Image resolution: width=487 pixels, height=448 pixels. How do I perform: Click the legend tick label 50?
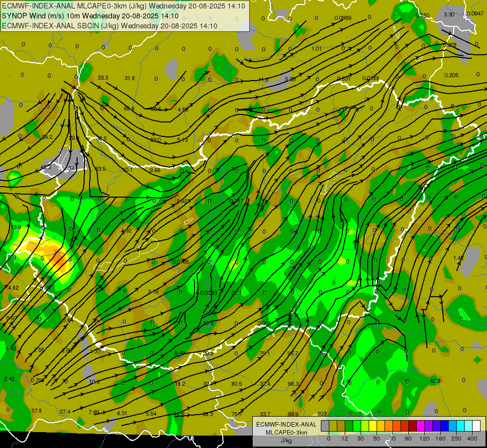[x=376, y=439]
